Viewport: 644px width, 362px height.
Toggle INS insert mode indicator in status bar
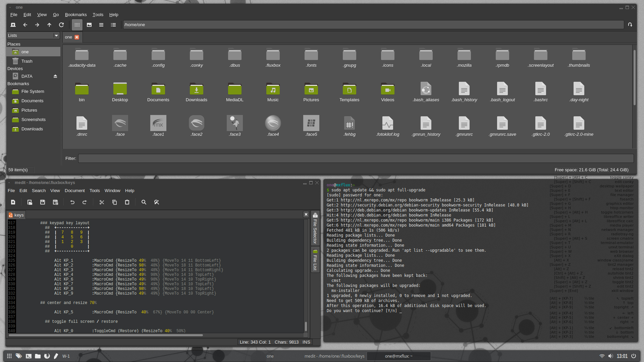click(306, 342)
